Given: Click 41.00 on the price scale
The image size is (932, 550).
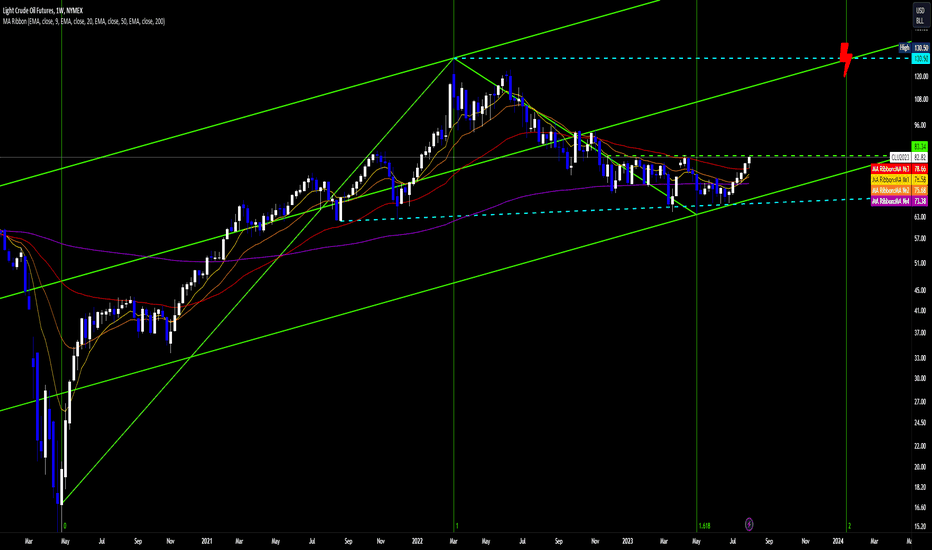Looking at the screenshot, I should coord(920,311).
